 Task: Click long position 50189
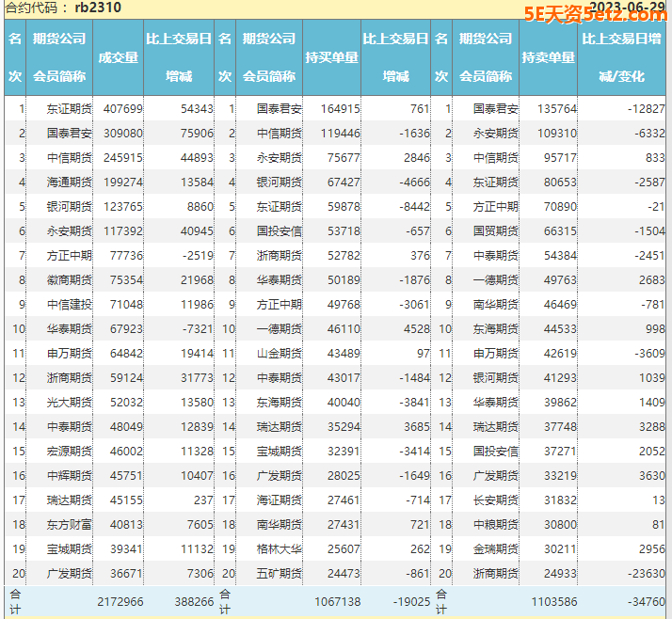point(344,279)
